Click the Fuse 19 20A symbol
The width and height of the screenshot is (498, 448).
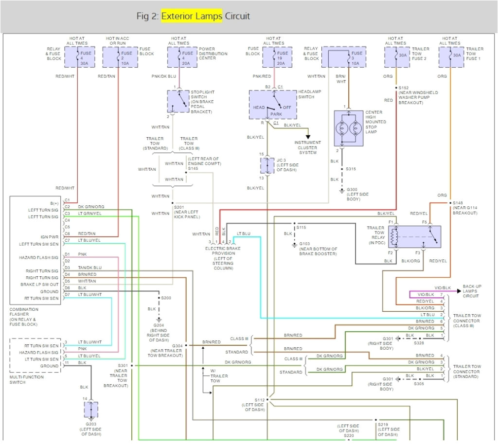[277, 56]
